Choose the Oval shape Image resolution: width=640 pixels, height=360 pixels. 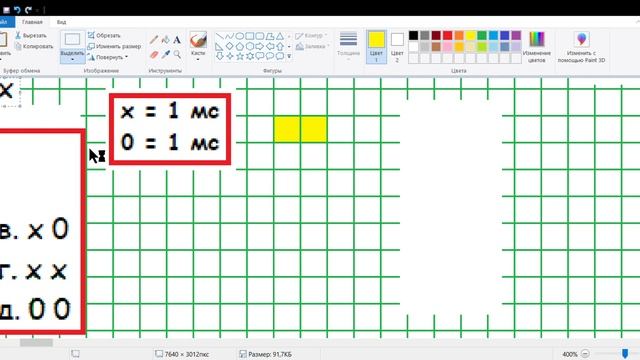click(240, 36)
